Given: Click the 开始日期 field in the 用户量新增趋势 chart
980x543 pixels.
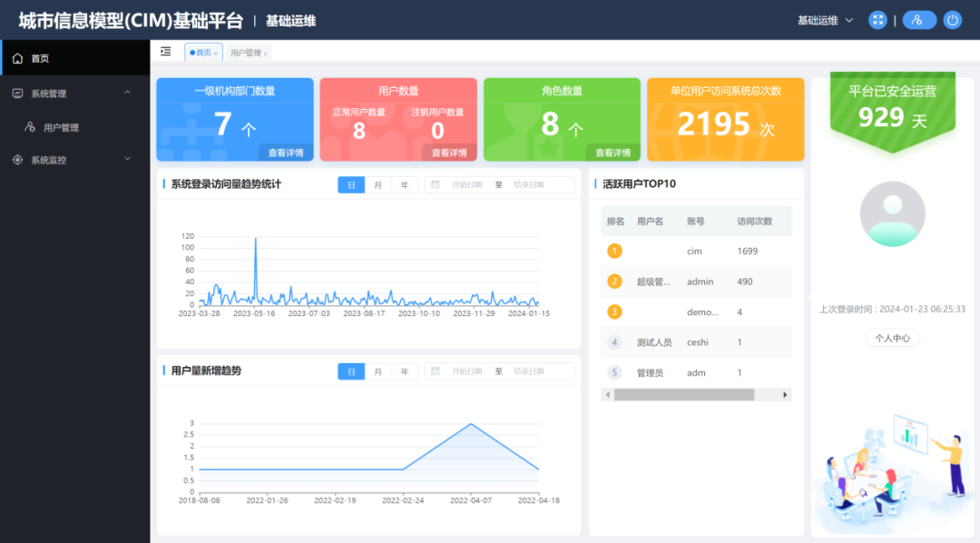Looking at the screenshot, I should tap(467, 371).
